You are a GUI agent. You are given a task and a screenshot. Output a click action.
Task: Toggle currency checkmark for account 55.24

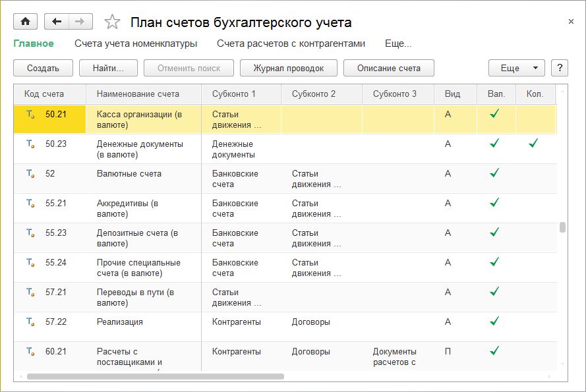(494, 262)
